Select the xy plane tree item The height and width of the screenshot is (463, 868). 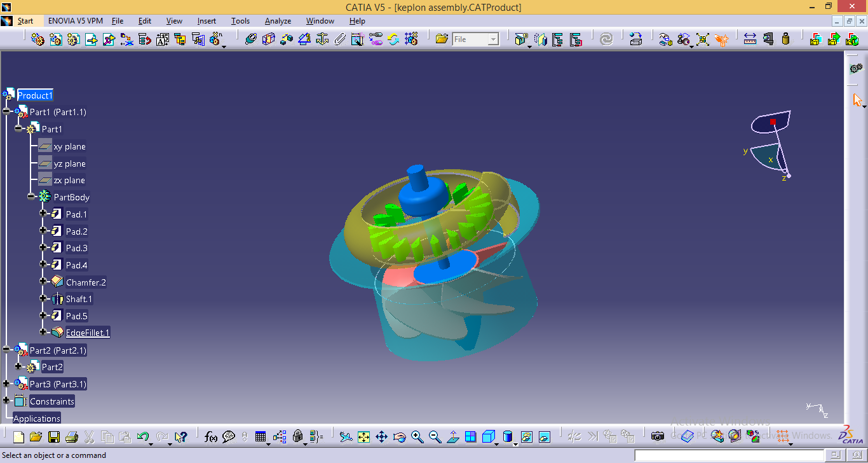click(x=69, y=146)
